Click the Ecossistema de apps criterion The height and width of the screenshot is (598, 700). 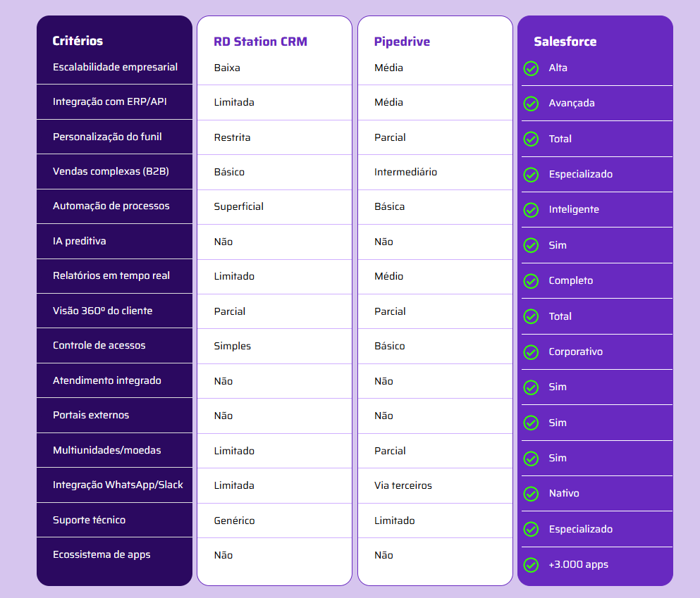(102, 555)
